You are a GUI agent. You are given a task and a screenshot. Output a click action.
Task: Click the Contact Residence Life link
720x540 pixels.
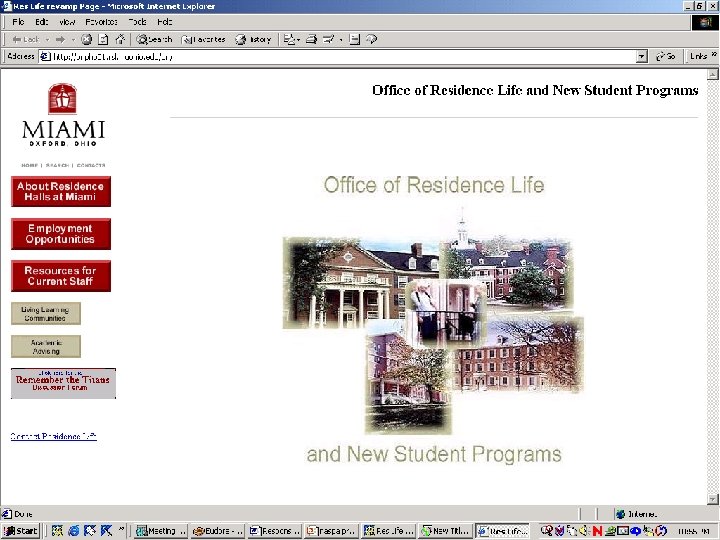53,436
